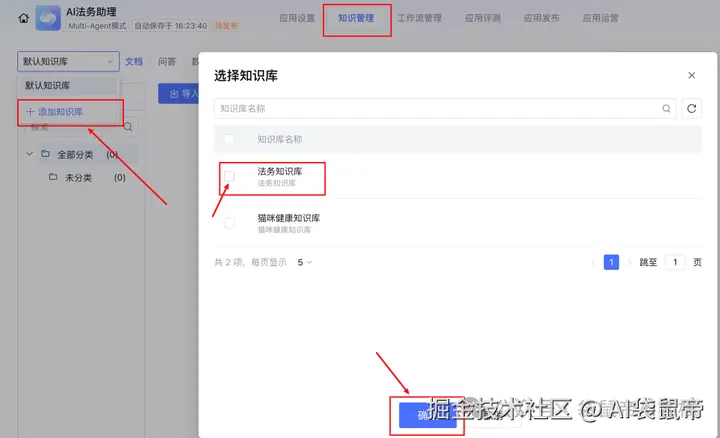Check the 法务知识库 checkbox
Screen dimensions: 720x438
tap(229, 176)
